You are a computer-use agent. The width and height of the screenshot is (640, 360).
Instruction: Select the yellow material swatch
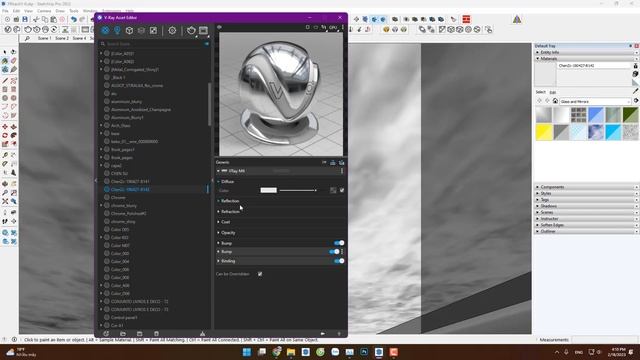544,132
